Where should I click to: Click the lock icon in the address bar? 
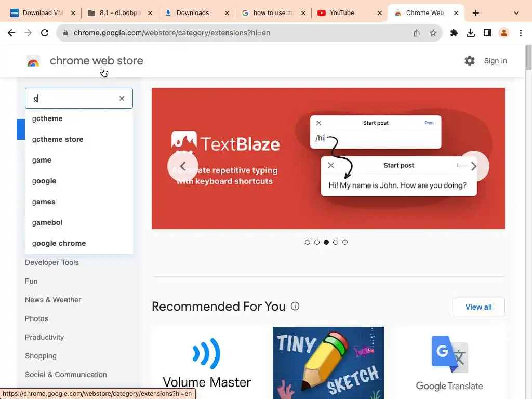[65, 33]
